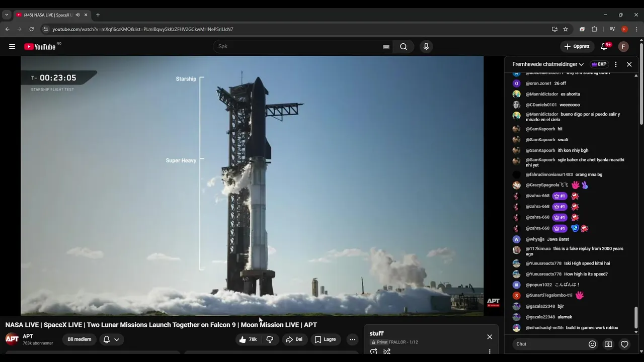Send a Super Chat with the dollar icon
644x362 pixels.
click(608, 344)
